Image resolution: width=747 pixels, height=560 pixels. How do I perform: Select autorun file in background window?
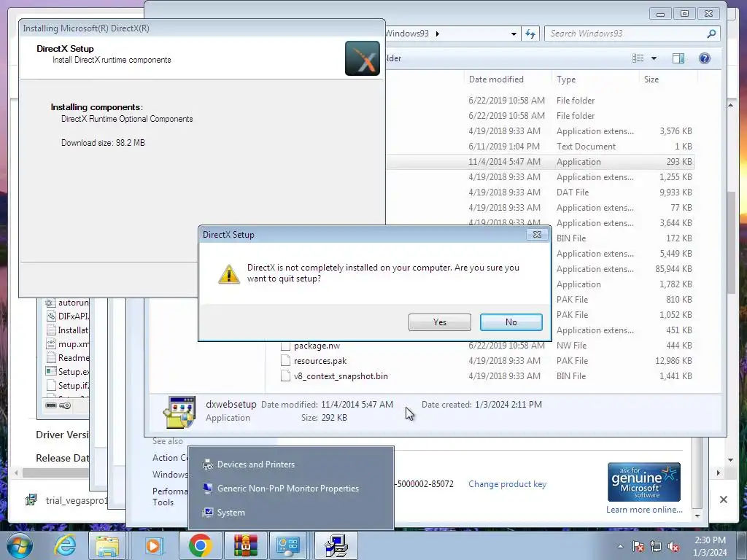click(x=67, y=303)
